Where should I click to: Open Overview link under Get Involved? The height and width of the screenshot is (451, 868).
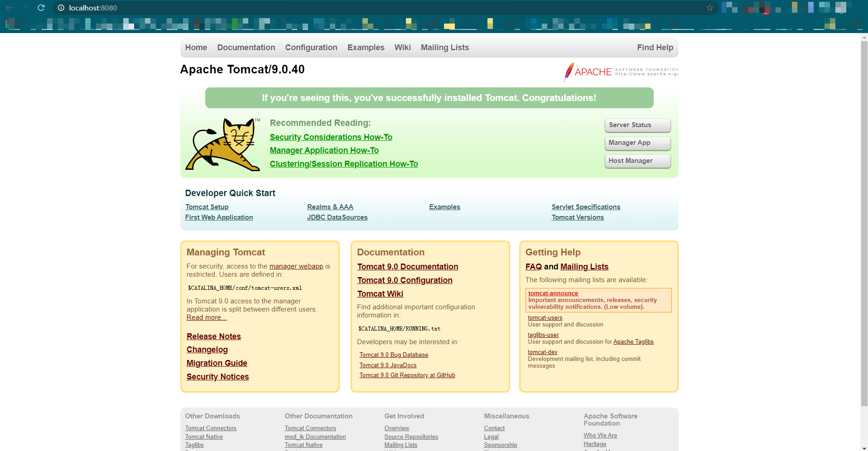click(x=397, y=428)
